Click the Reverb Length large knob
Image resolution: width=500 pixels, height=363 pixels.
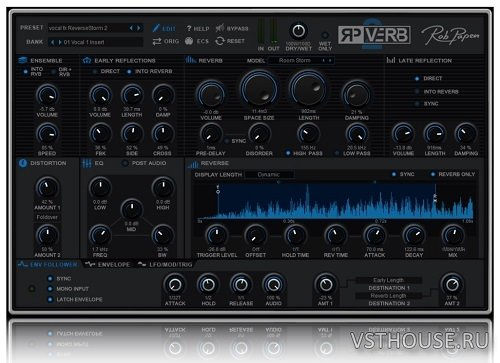[309, 89]
